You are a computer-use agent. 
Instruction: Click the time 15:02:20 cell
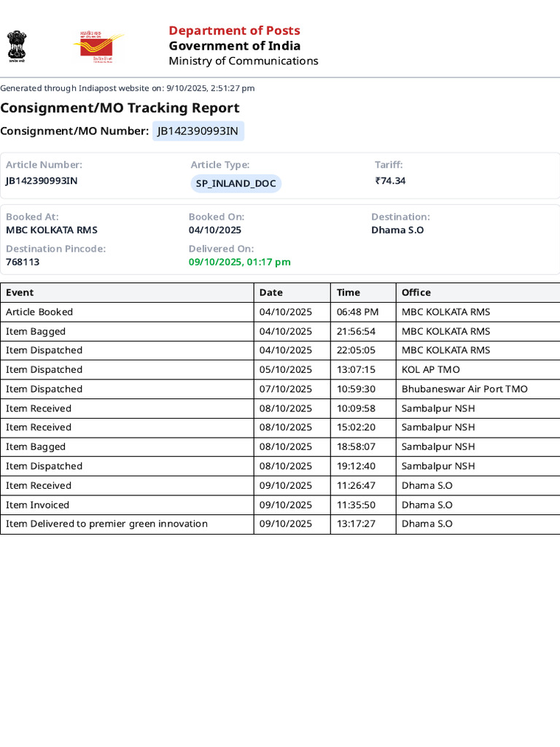(363, 427)
